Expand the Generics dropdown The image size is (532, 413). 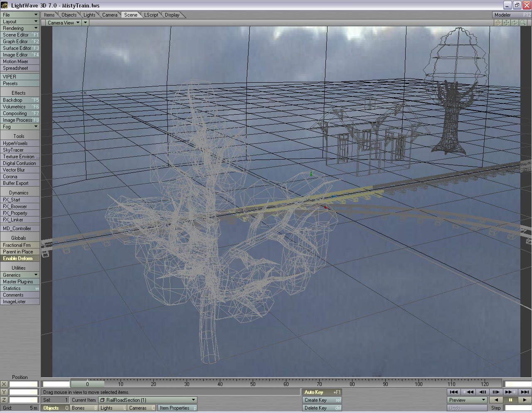coord(20,275)
